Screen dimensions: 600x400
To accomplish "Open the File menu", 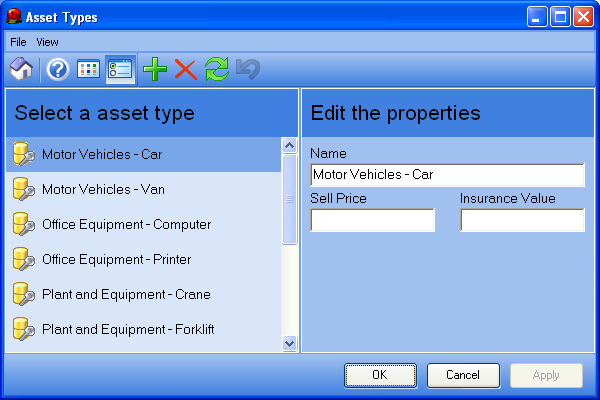I will [x=18, y=42].
